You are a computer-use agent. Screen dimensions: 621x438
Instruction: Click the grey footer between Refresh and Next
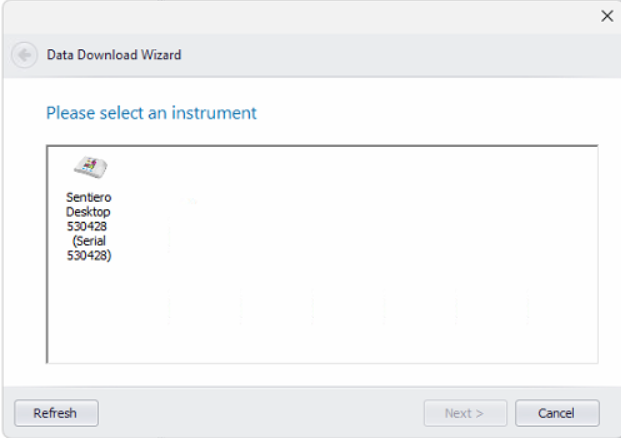click(261, 413)
